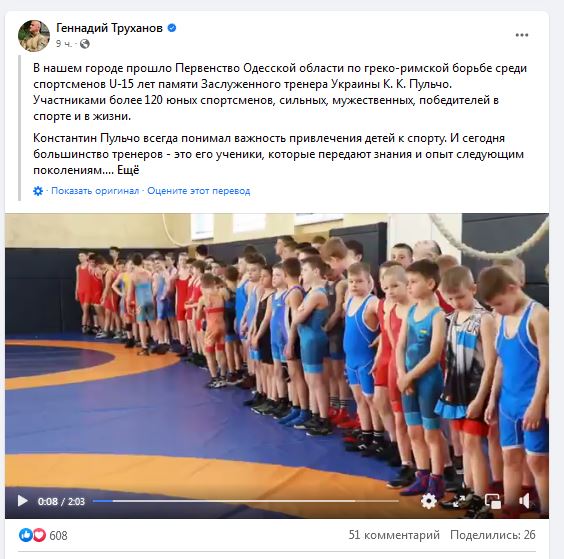Click the globe public-audience icon
The height and width of the screenshot is (559, 564).
(x=85, y=44)
